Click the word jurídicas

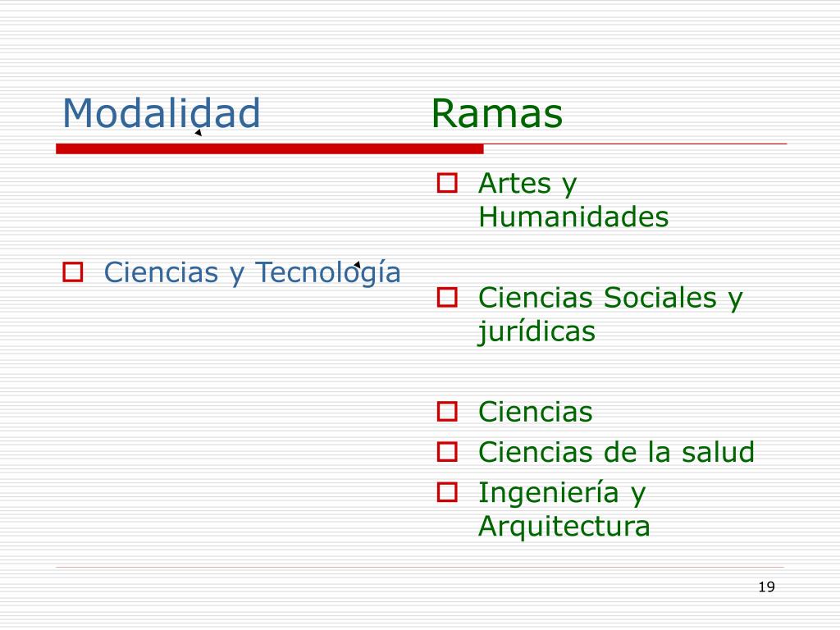[x=536, y=331]
